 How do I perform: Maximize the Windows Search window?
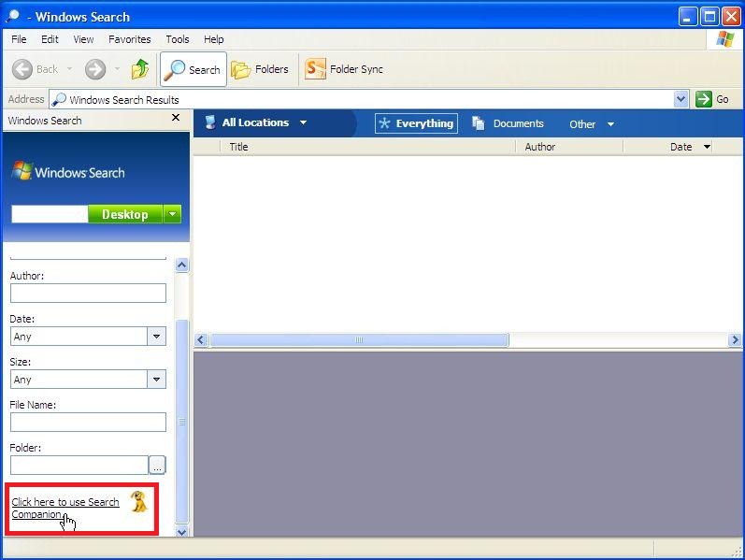pos(709,17)
